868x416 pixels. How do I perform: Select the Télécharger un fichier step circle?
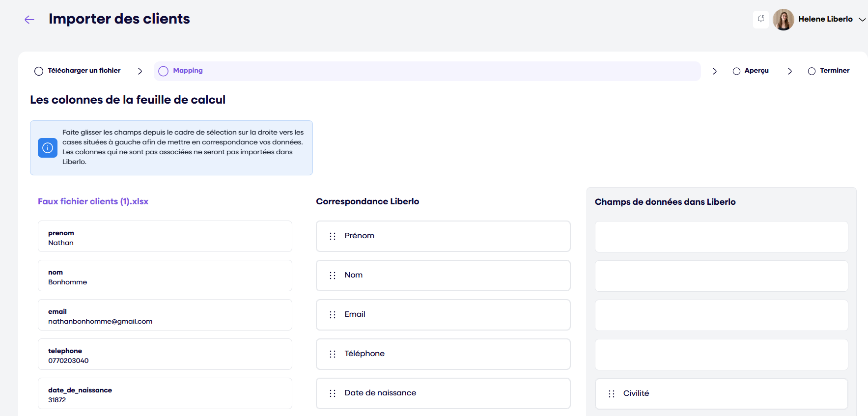[39, 71]
